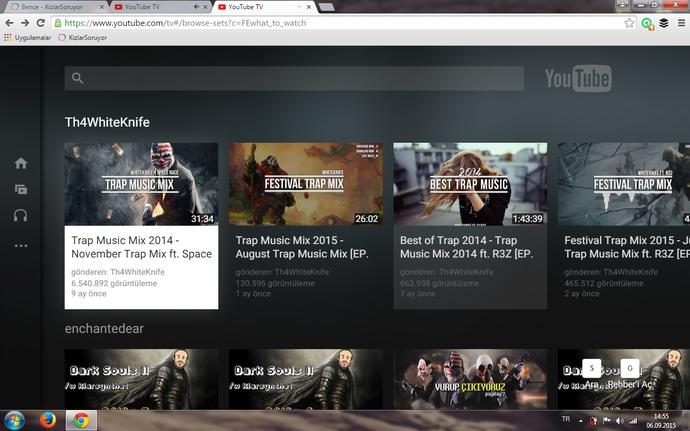Click the green extension icon in the toolbar

pyautogui.click(x=647, y=23)
